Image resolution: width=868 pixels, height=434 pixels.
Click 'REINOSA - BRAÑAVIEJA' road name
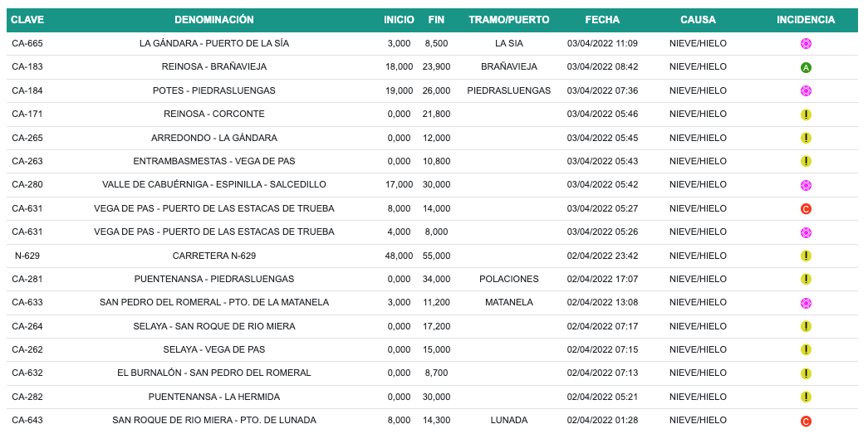(x=214, y=67)
